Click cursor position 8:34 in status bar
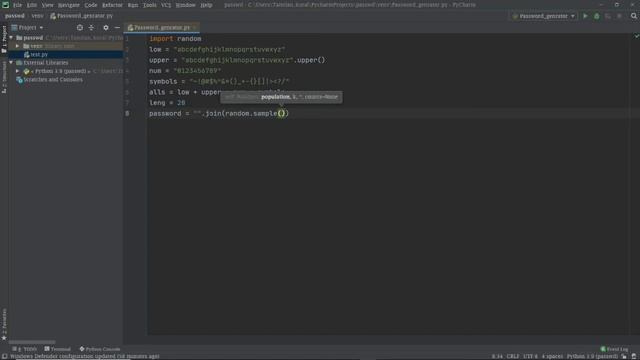 pyautogui.click(x=497, y=356)
